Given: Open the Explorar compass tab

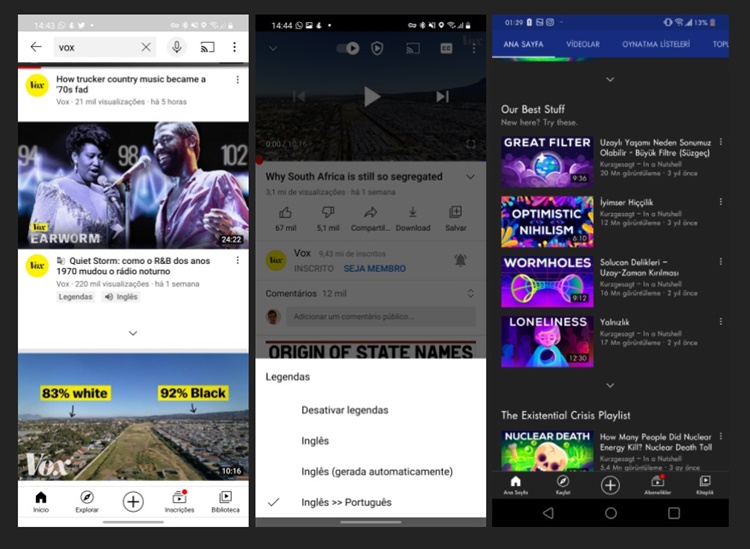Looking at the screenshot, I should [87, 502].
